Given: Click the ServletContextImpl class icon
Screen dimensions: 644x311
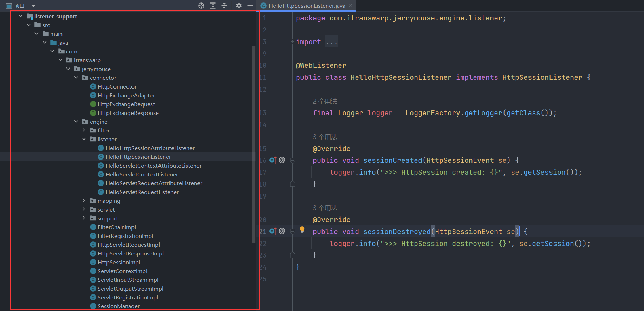Looking at the screenshot, I should tap(93, 271).
